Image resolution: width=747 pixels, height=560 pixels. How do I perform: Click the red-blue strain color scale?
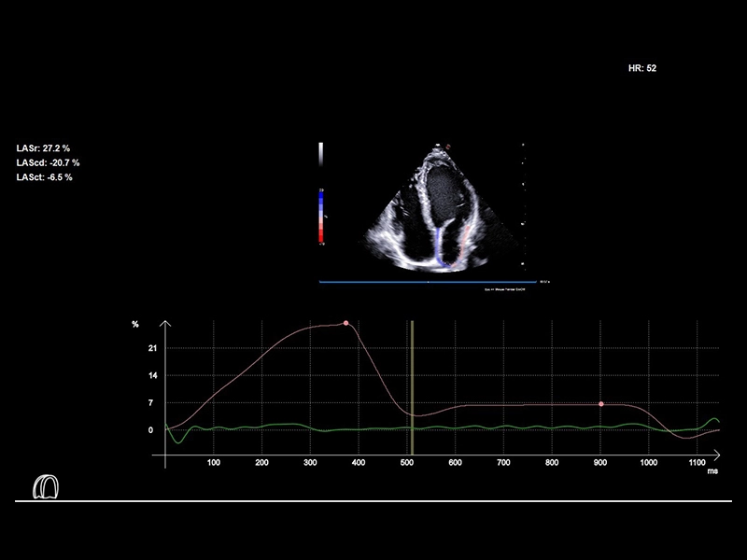(321, 217)
